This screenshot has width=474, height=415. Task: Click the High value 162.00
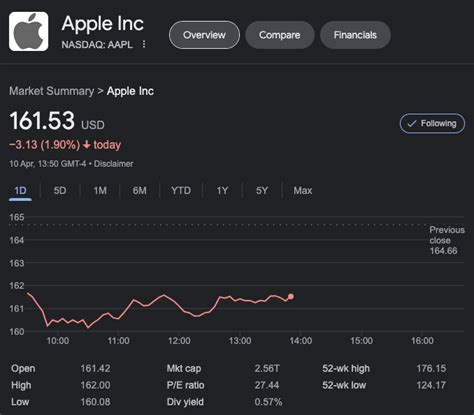tap(95, 385)
